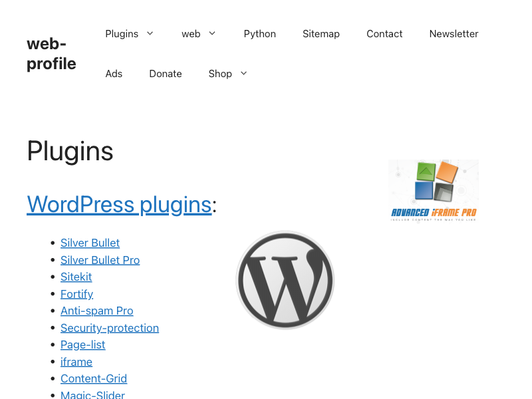Click the Advanced iFrame Pro banner
This screenshot has width=532, height=399.
(434, 191)
